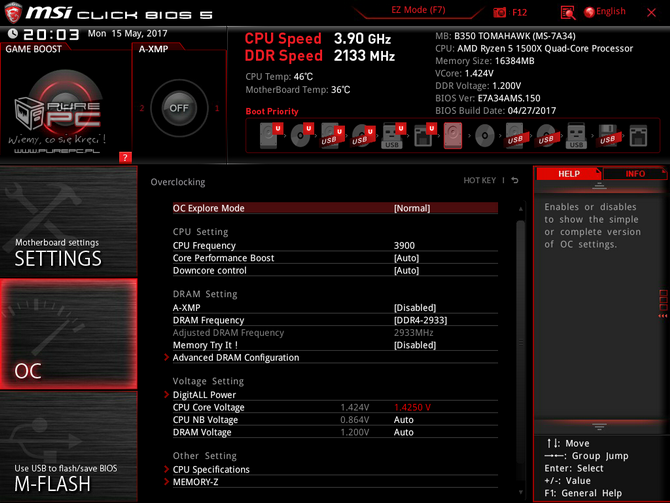The image size is (670, 503).
Task: Toggle the A-XMP OFF knob
Action: coord(179,108)
